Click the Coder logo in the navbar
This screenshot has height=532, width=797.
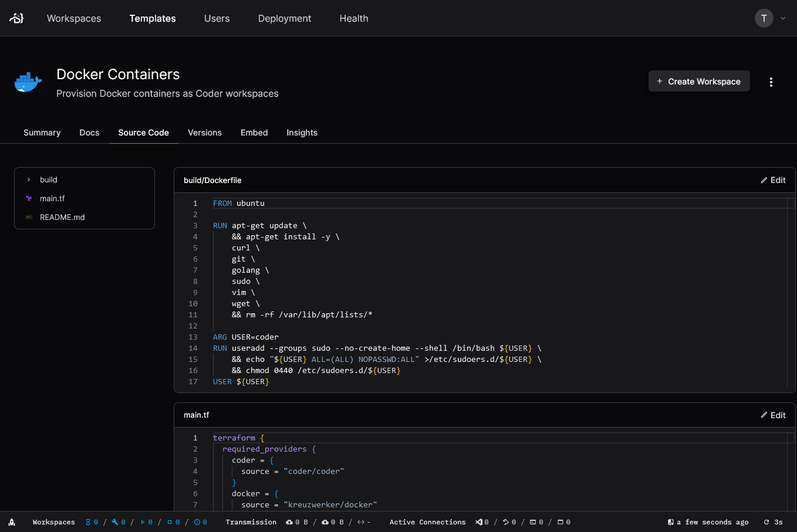pos(16,18)
